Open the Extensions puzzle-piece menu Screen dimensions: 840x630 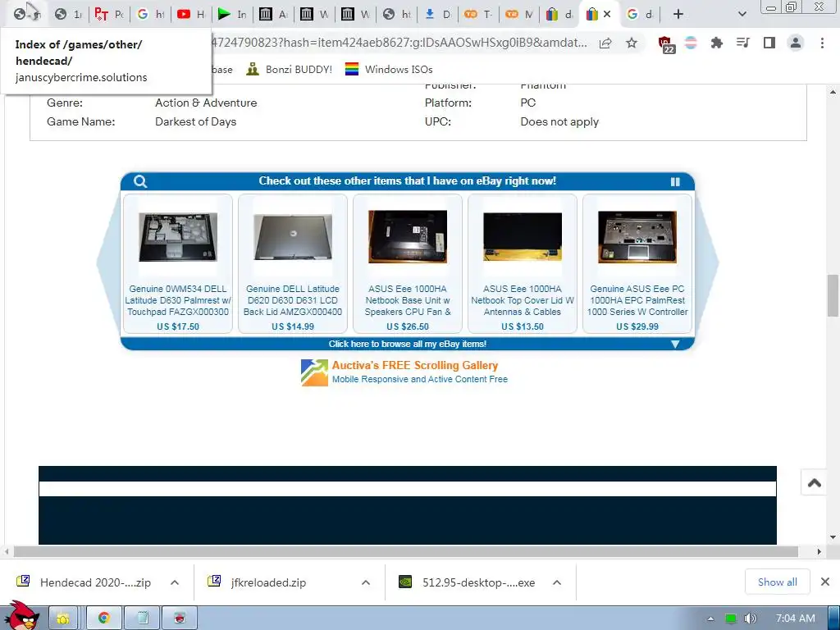[716, 43]
